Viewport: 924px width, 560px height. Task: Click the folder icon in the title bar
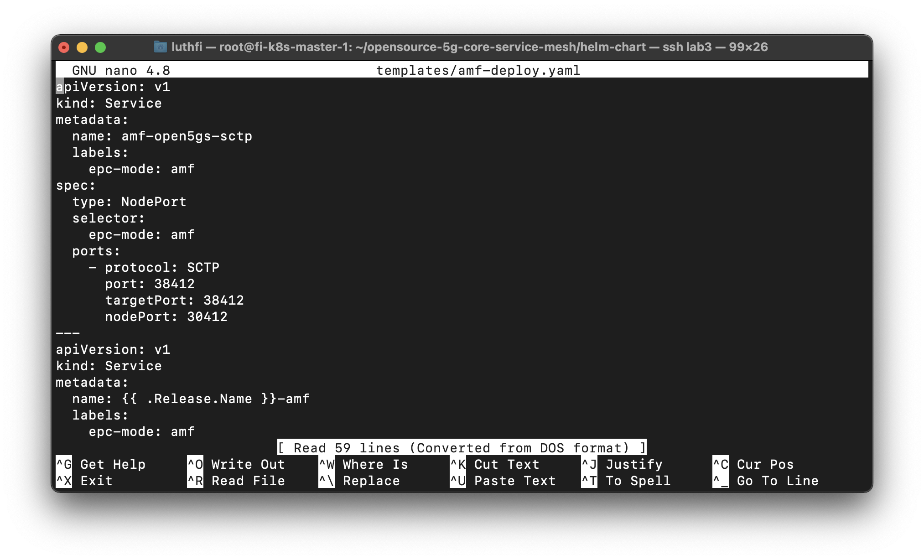[160, 47]
